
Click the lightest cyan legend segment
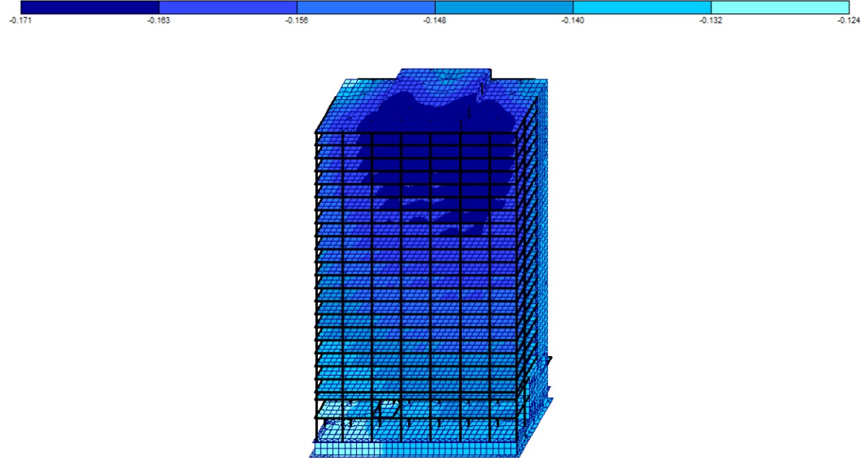click(780, 7)
